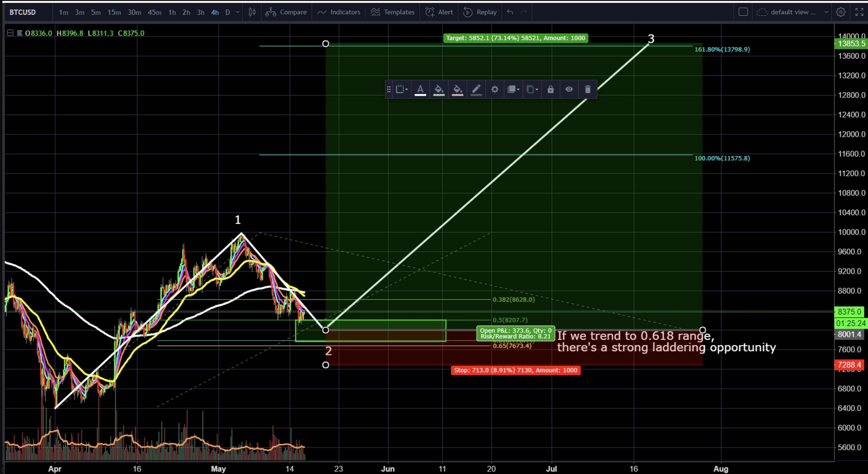Select the 3h timeframe

click(x=200, y=12)
